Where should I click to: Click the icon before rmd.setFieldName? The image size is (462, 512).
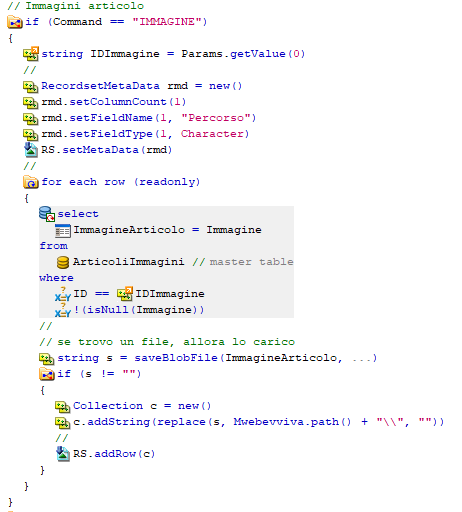(30, 118)
